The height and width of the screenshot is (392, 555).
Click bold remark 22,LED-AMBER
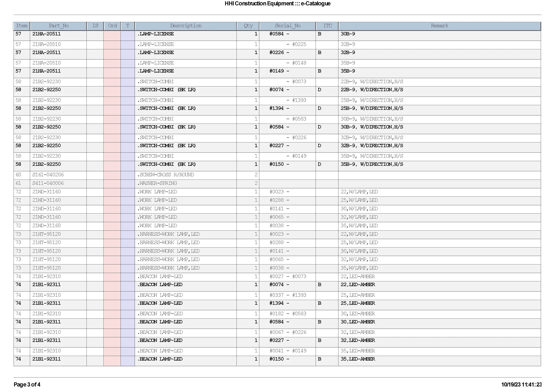pyautogui.click(x=358, y=285)
